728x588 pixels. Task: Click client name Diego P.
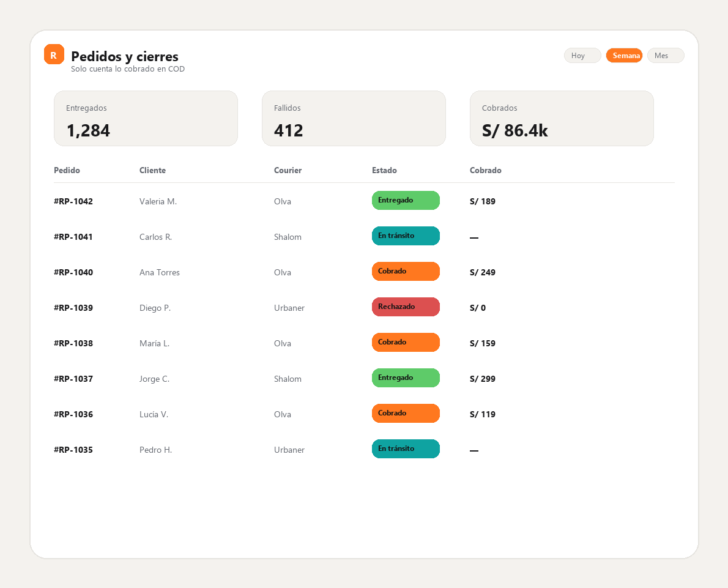[x=155, y=308]
